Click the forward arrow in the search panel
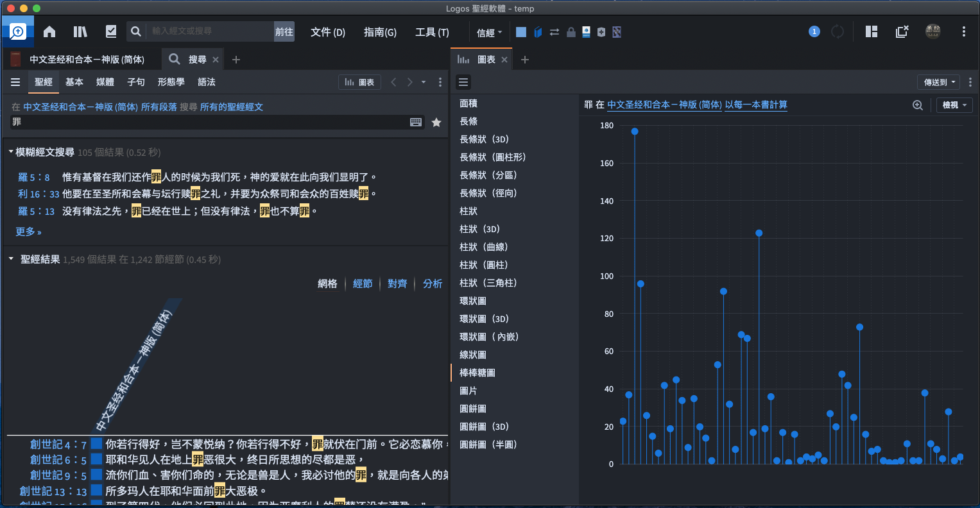980x508 pixels. (410, 82)
